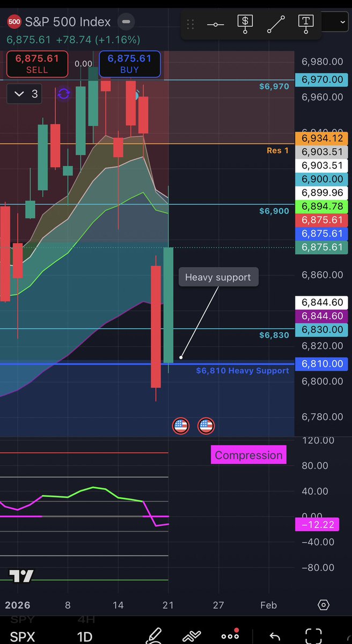The image size is (352, 644).
Task: Expand the 3 indicators legend
Action: [x=25, y=94]
